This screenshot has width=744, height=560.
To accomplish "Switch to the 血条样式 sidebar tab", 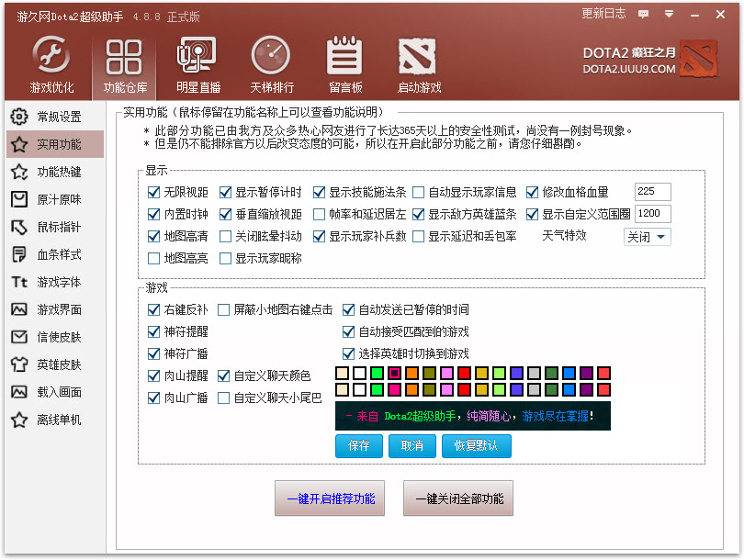I will [x=53, y=254].
